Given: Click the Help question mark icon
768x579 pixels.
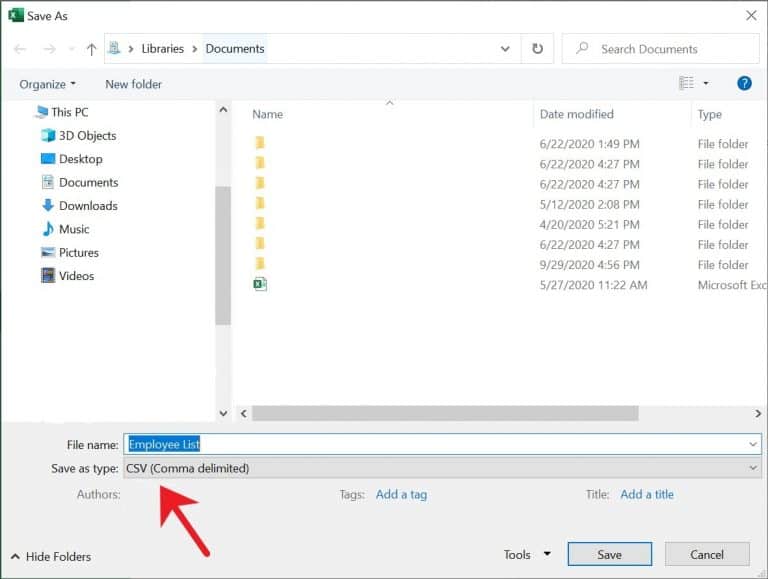Looking at the screenshot, I should [744, 84].
